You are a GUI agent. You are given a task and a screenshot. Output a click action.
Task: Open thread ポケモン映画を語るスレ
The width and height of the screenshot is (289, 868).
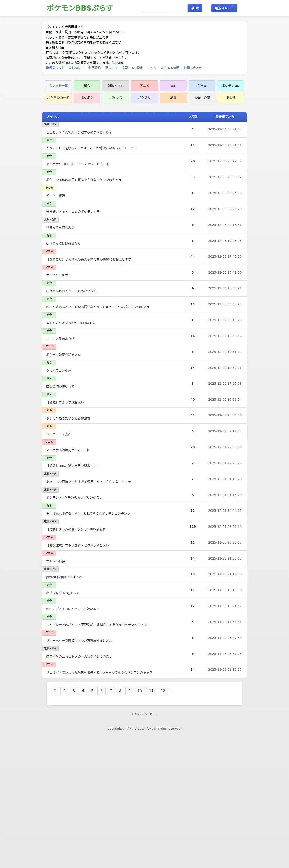(x=63, y=354)
